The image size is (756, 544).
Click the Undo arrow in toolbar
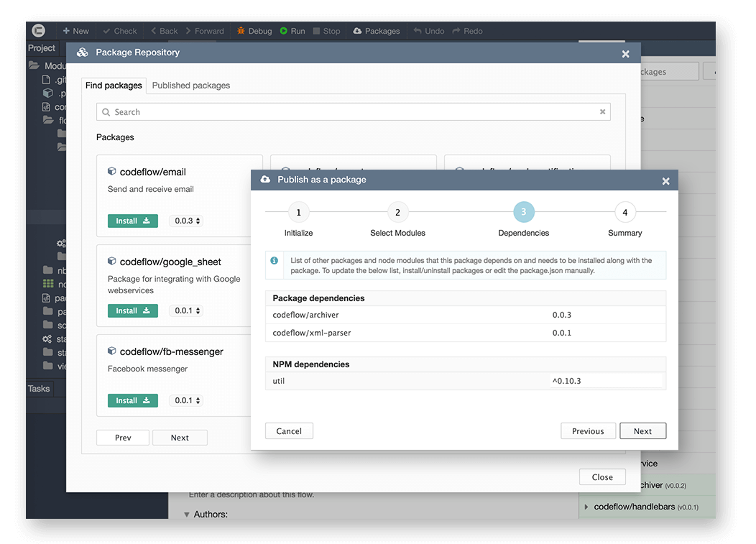(418, 31)
